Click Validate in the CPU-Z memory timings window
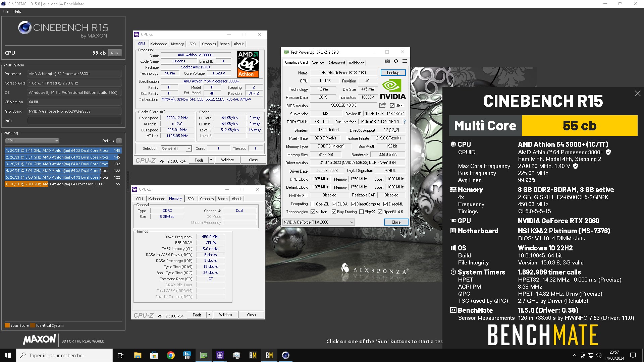Screen dimensions: 644x362 (x=225, y=315)
